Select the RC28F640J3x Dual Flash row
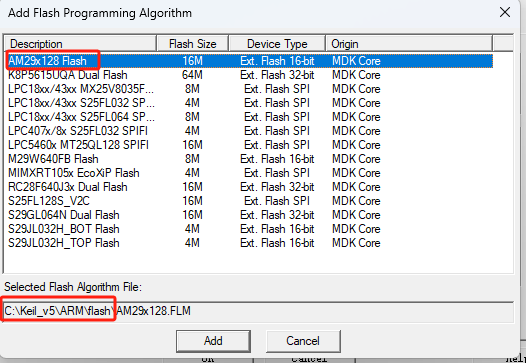 [x=250, y=187]
